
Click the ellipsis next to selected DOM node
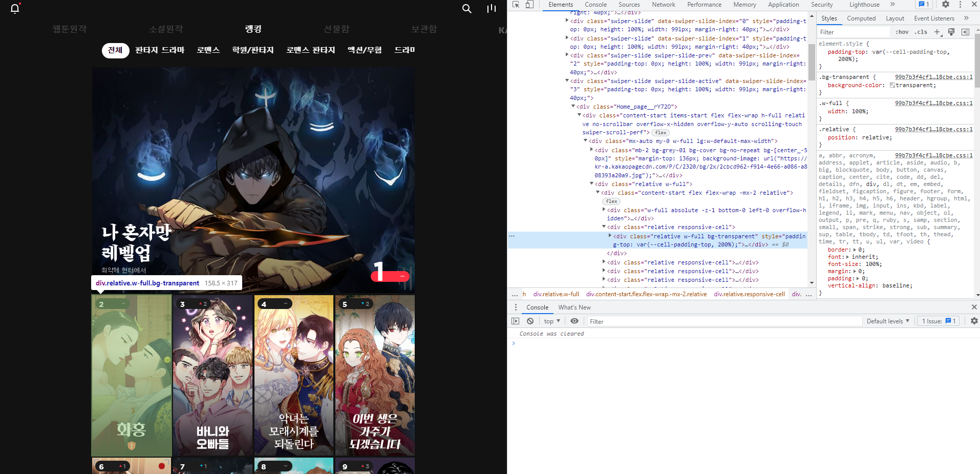[x=512, y=236]
